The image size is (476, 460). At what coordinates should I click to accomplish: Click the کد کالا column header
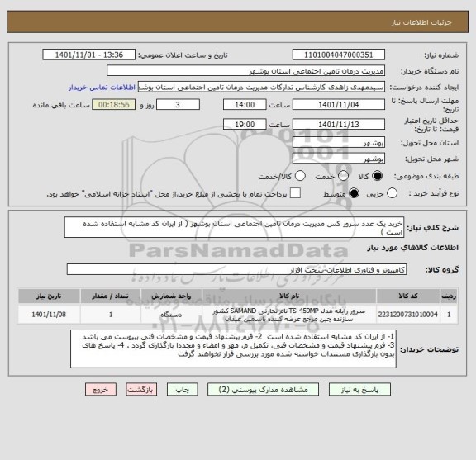(408, 296)
